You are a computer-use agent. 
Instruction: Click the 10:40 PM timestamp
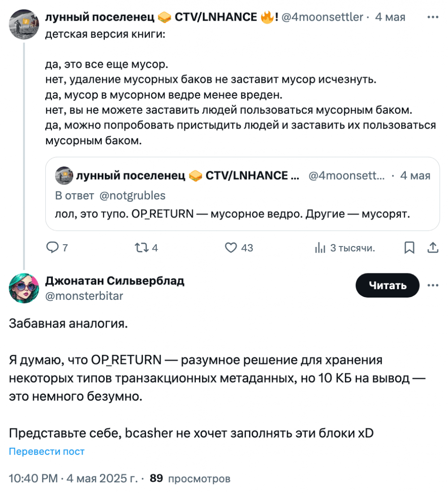[x=33, y=478]
